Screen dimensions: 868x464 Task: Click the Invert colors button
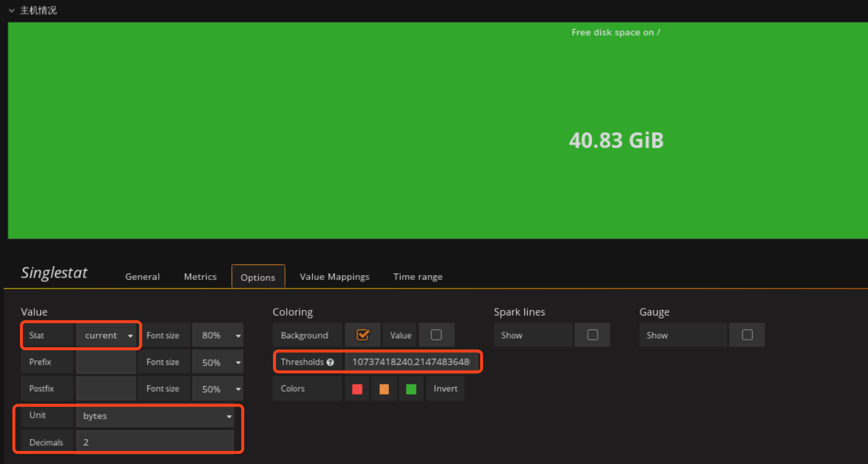click(x=445, y=389)
